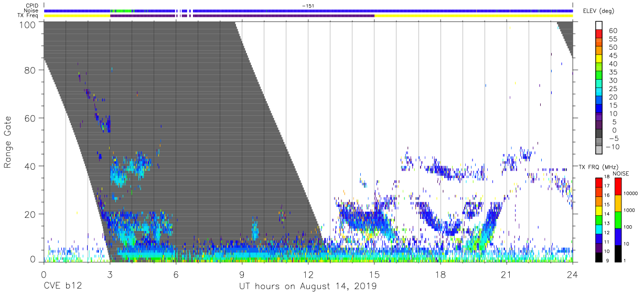
Task: Click the 'CPID' label at top left
Action: pyautogui.click(x=33, y=6)
